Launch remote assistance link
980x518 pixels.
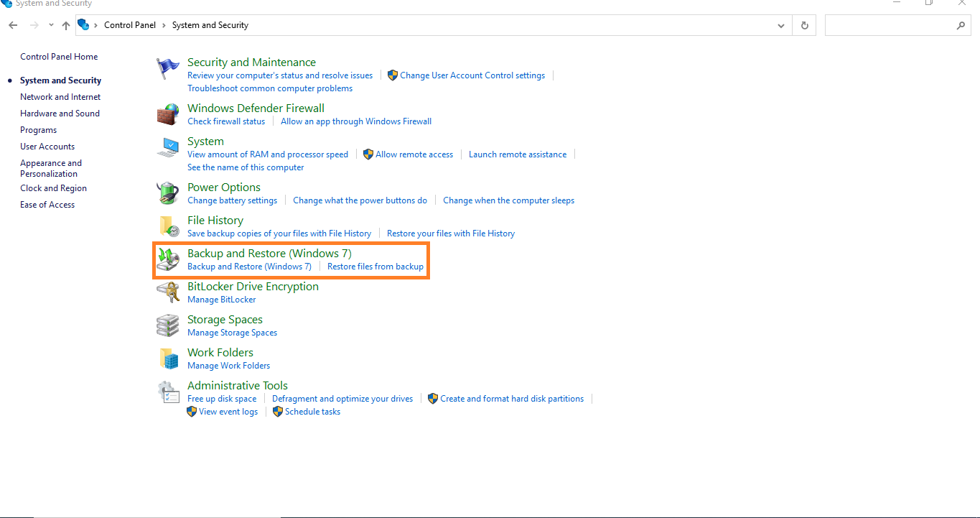(518, 154)
